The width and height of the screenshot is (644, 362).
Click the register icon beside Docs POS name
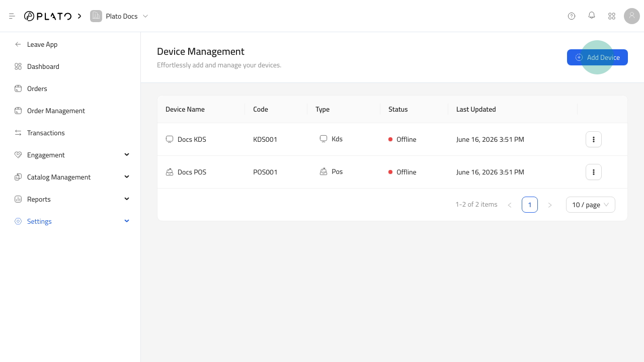(170, 172)
